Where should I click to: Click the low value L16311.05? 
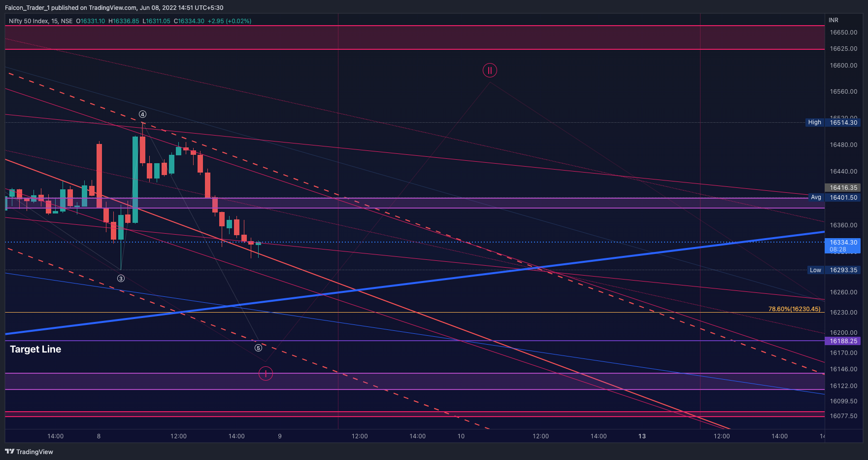click(x=157, y=21)
